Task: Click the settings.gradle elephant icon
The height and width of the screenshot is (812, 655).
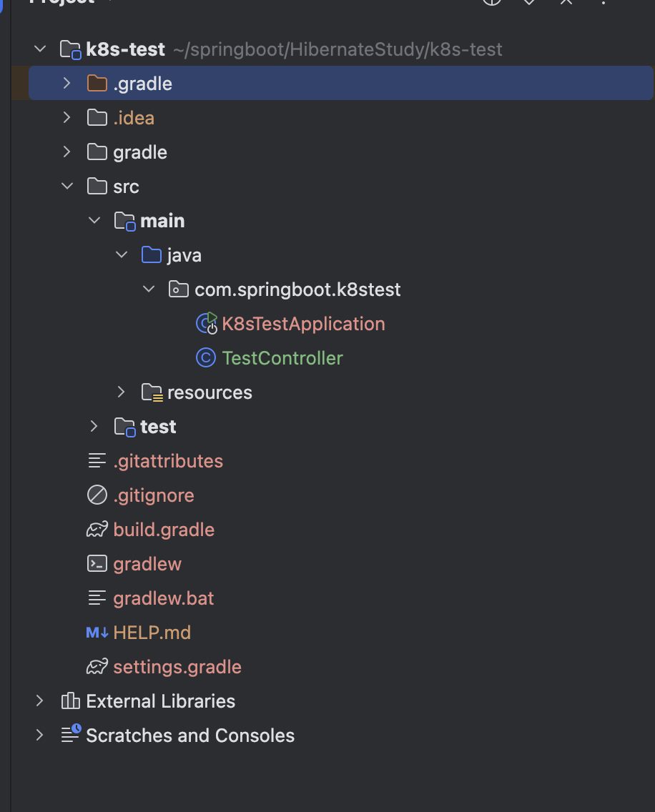Action: pos(97,667)
